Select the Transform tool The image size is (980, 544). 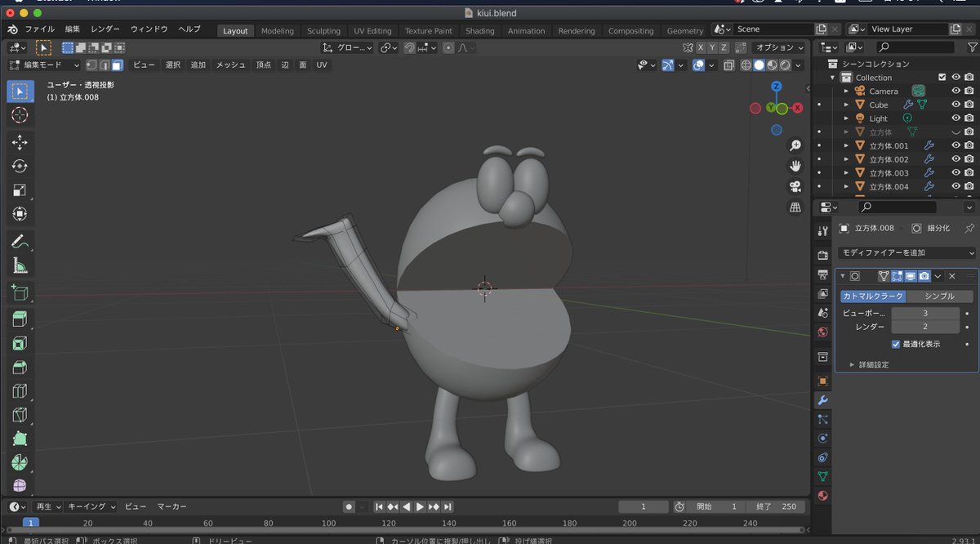pos(20,214)
